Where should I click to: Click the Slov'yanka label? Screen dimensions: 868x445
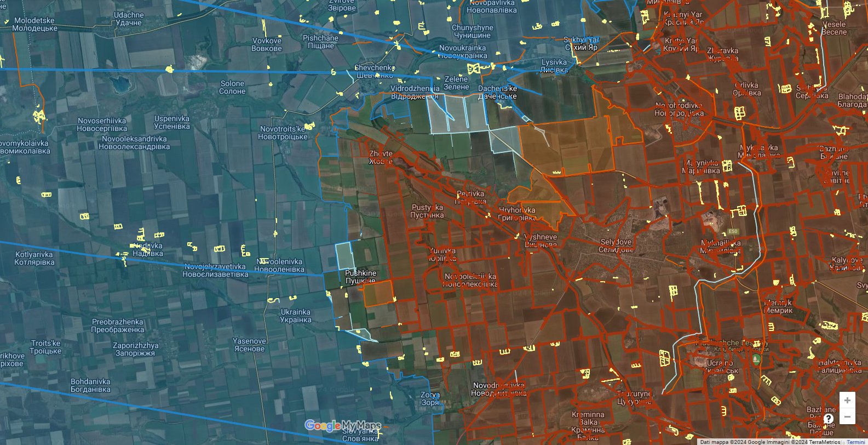(x=360, y=435)
